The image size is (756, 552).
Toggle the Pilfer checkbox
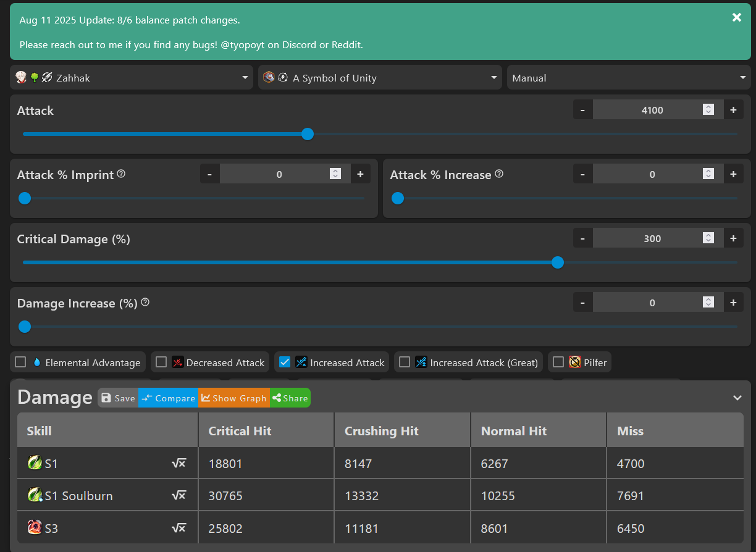[x=558, y=362]
